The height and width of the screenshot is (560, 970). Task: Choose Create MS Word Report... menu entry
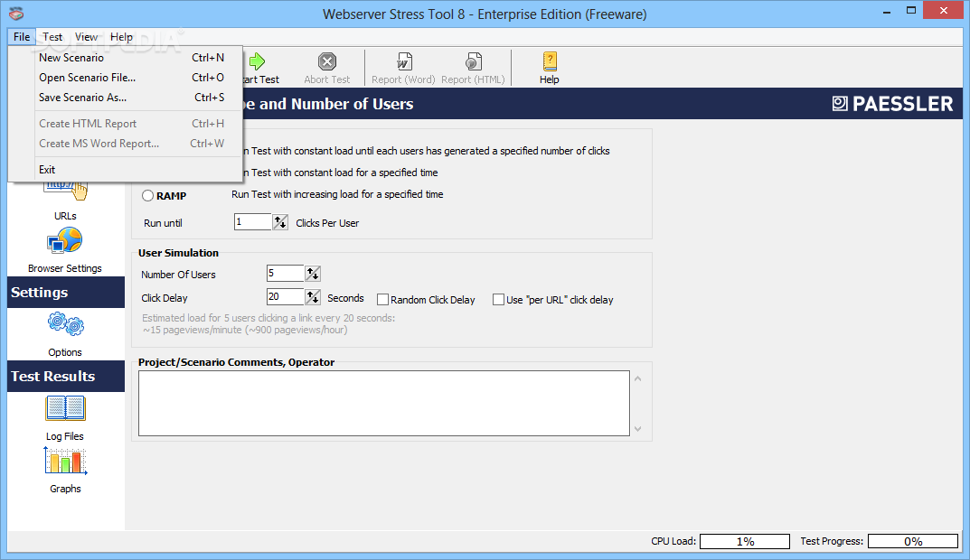coord(126,144)
